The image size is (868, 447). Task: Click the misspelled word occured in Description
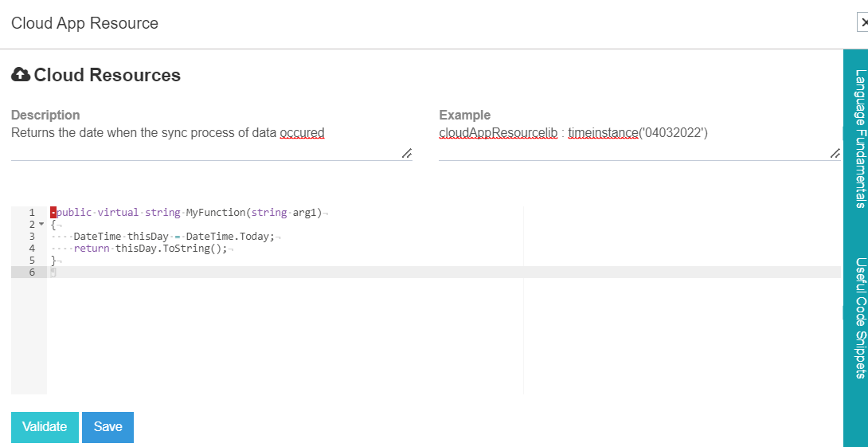[302, 133]
